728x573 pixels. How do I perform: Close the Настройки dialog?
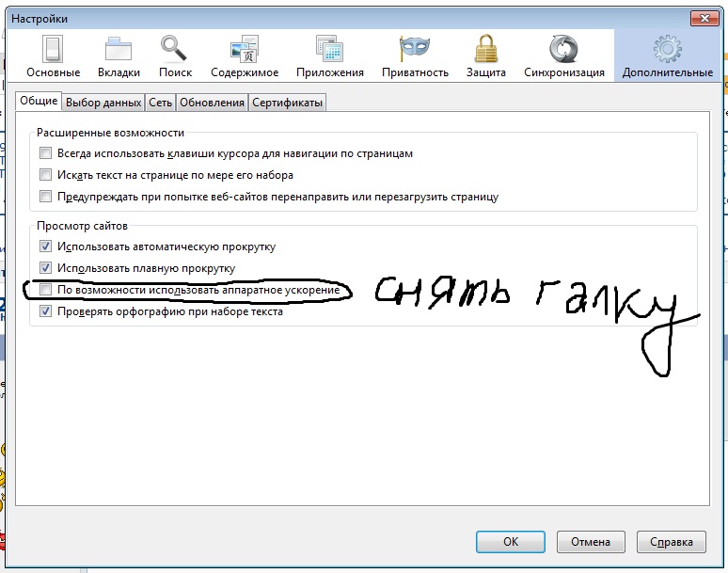pos(704,19)
